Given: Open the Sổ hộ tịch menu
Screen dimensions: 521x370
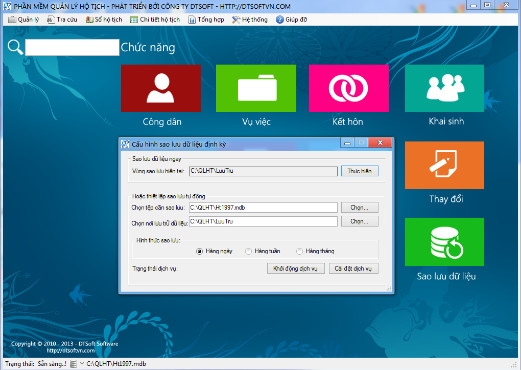Looking at the screenshot, I should (104, 20).
